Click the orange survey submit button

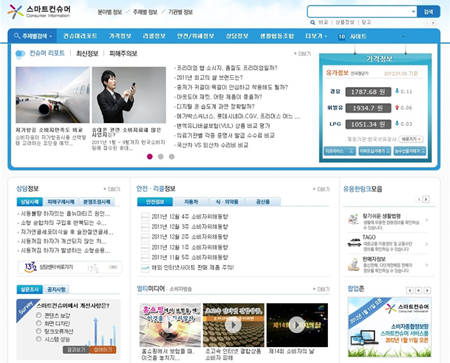[103, 349]
